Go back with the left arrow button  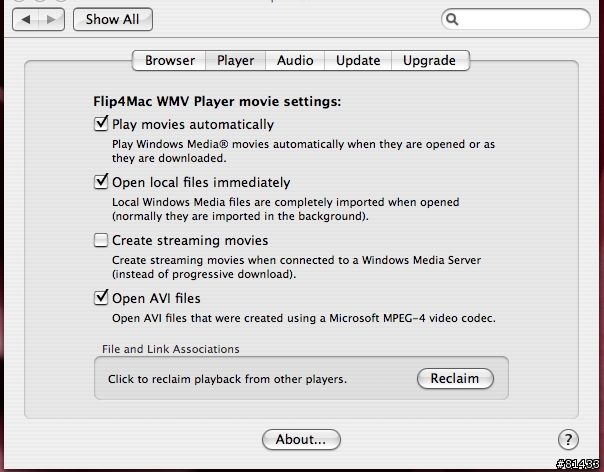[x=25, y=19]
